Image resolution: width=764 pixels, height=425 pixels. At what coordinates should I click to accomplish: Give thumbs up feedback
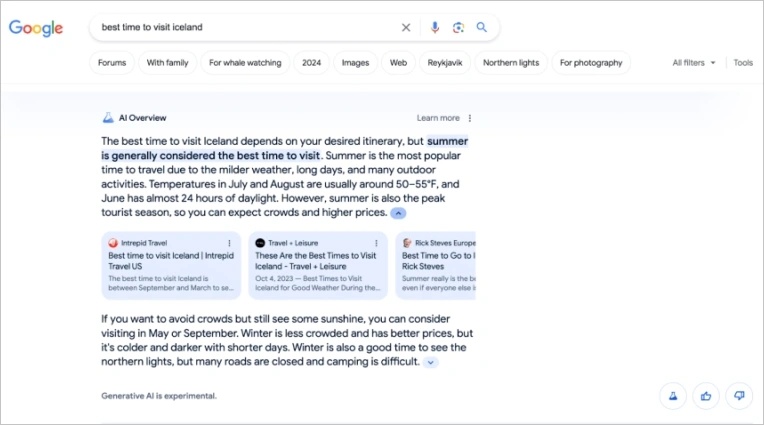(x=706, y=396)
